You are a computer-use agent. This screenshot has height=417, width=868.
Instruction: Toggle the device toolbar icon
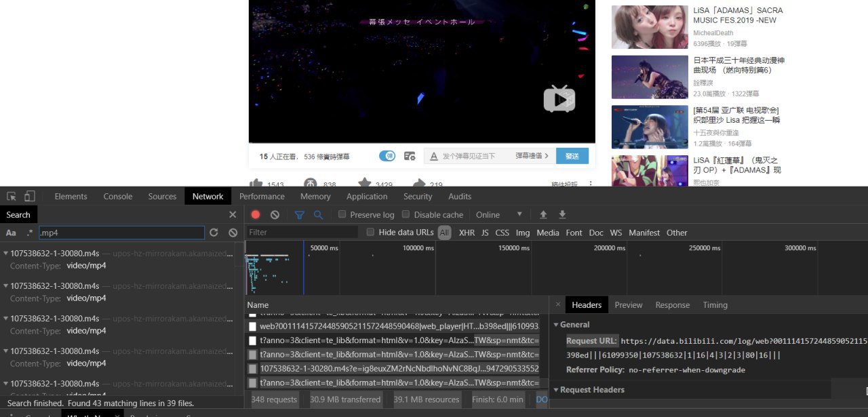(x=29, y=196)
